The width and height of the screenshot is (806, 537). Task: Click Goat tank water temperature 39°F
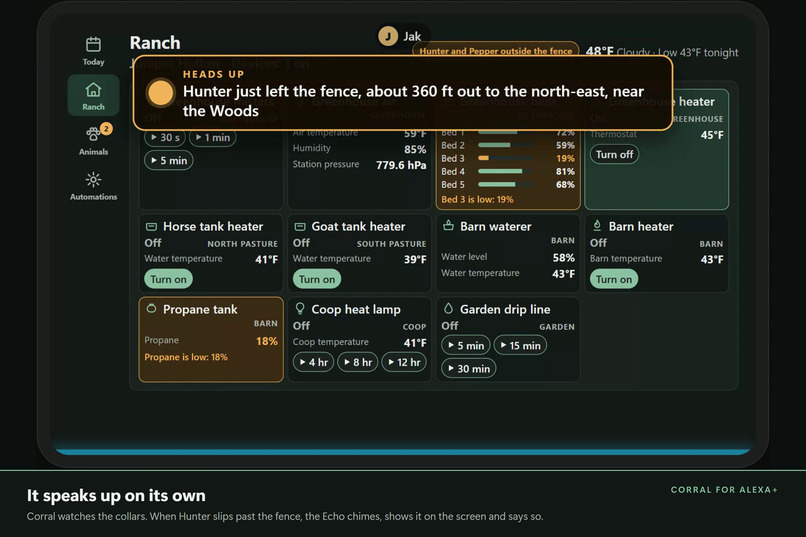coord(359,259)
